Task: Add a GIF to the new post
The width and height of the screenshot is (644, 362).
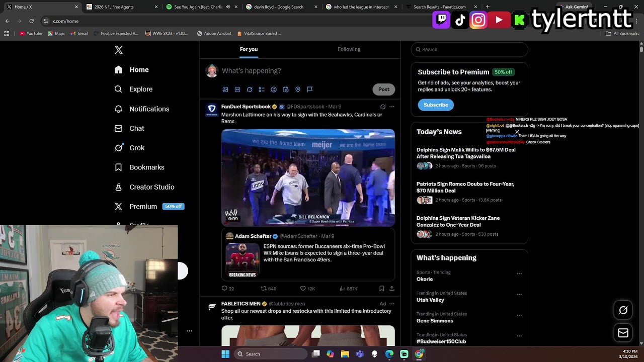Action: 237,89
